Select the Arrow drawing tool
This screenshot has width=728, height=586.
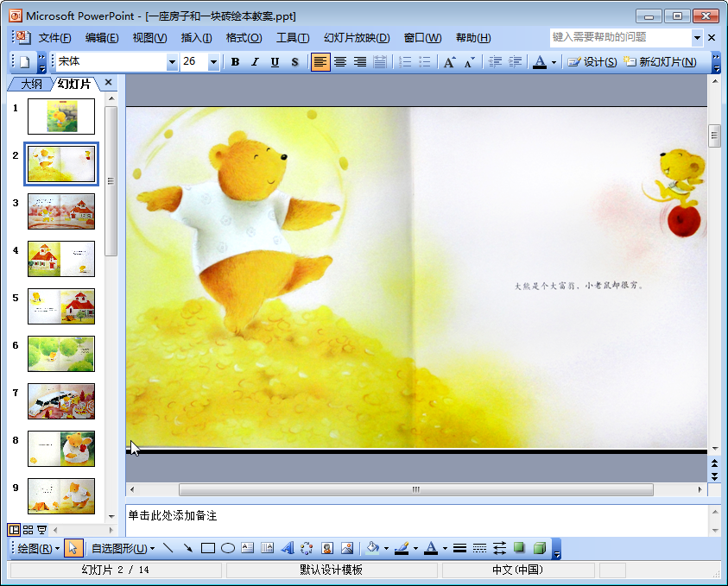pos(187,548)
